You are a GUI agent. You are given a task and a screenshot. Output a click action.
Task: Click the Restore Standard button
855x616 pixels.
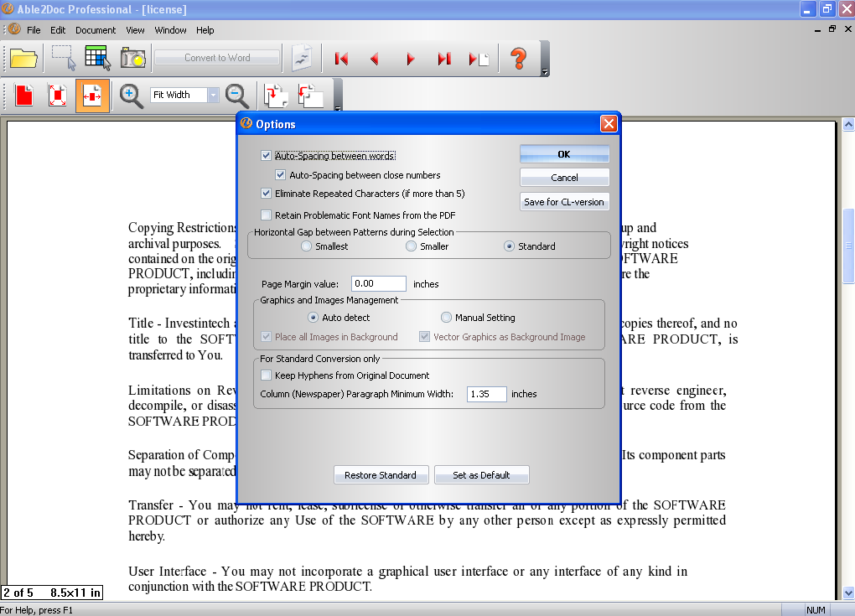tap(381, 475)
